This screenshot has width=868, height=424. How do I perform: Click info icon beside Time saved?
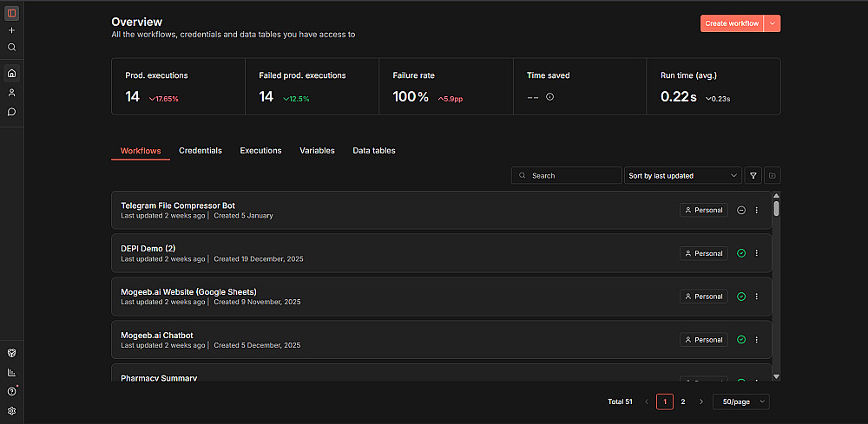549,97
